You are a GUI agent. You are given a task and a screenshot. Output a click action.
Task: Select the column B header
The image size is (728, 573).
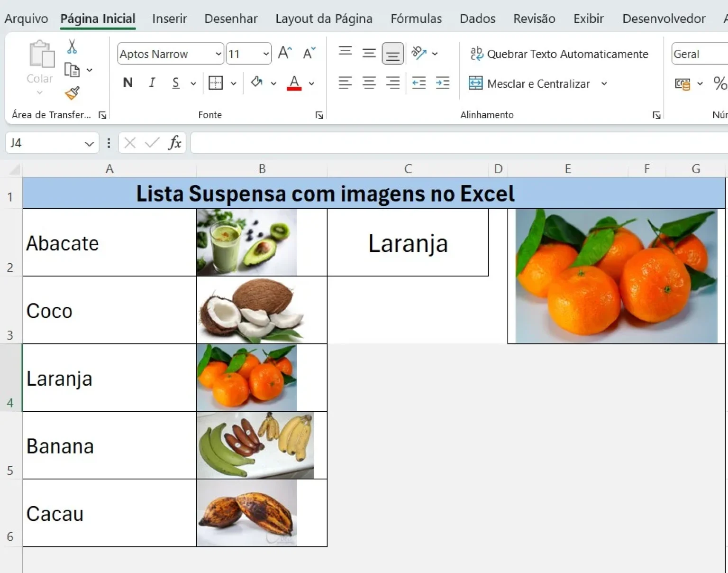pyautogui.click(x=262, y=169)
